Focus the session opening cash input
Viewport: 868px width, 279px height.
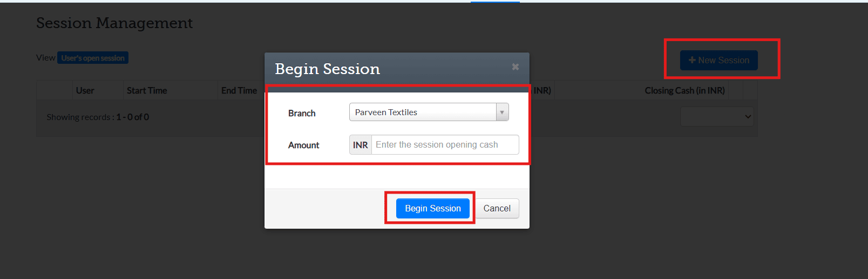[x=445, y=145]
